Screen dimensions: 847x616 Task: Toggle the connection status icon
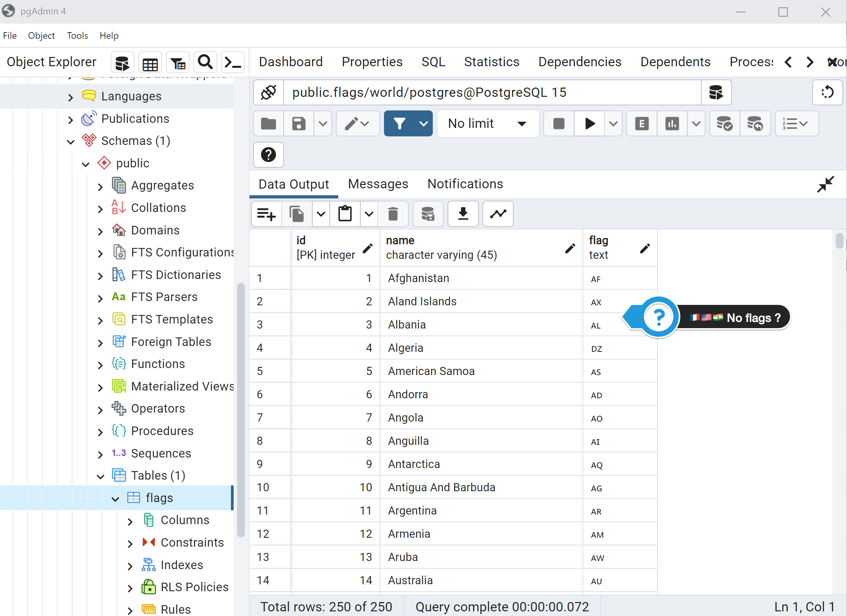[269, 93]
